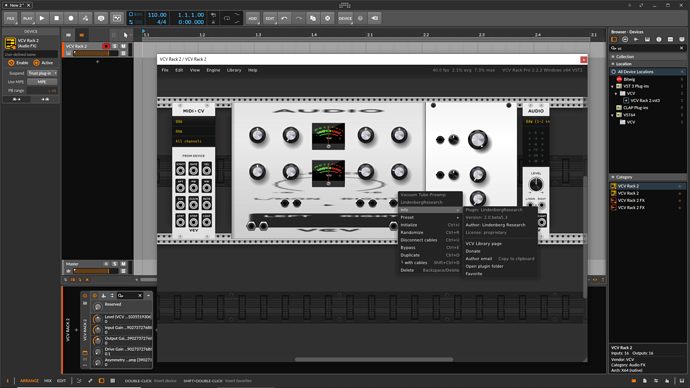690x388 pixels.
Task: Click the orange device panel toggle in footer
Action: [x=101, y=381]
